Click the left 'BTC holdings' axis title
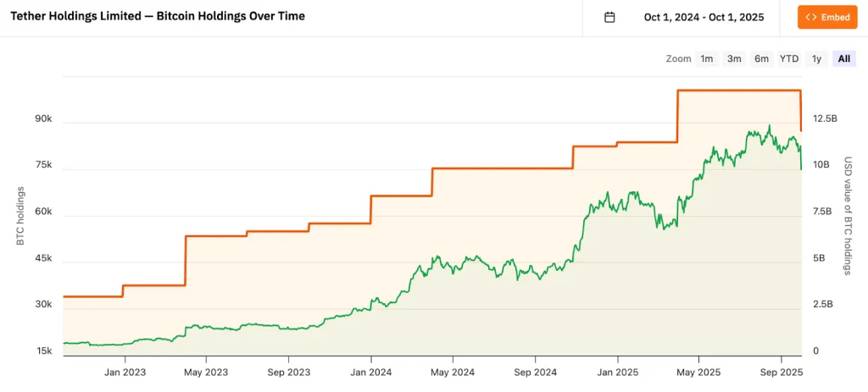868x392 pixels. (x=20, y=216)
